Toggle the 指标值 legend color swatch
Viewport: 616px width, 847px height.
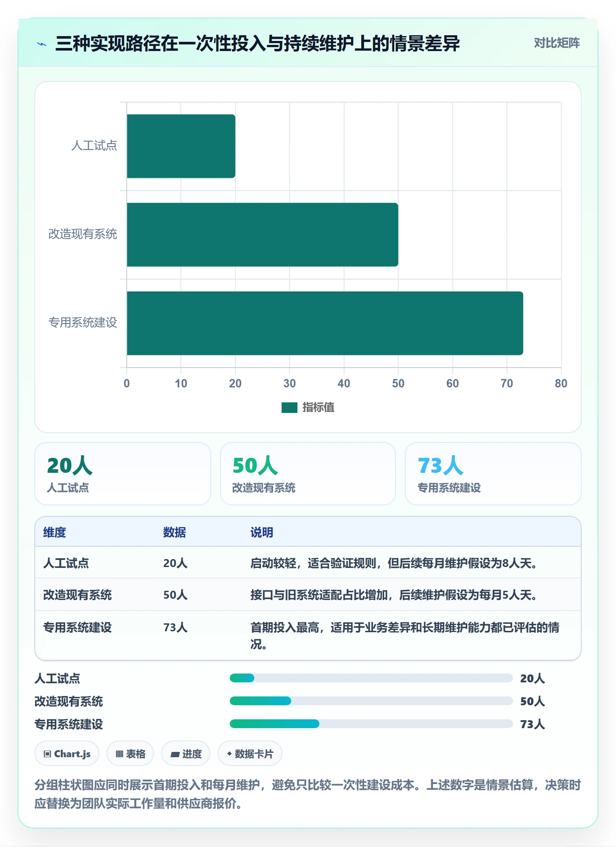(x=290, y=408)
